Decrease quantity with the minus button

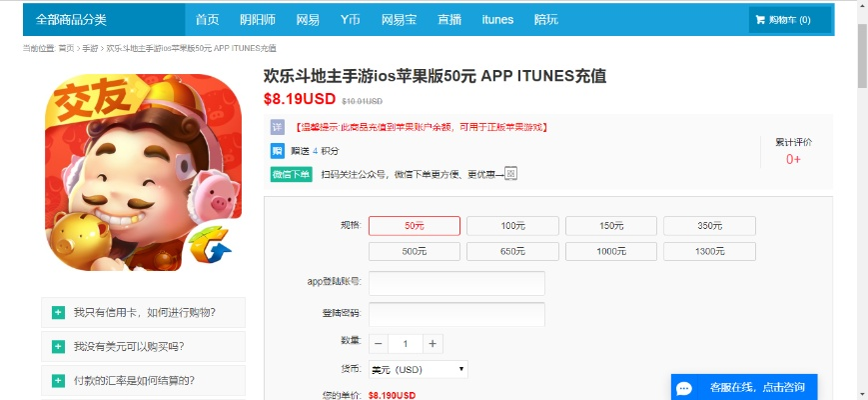point(379,344)
